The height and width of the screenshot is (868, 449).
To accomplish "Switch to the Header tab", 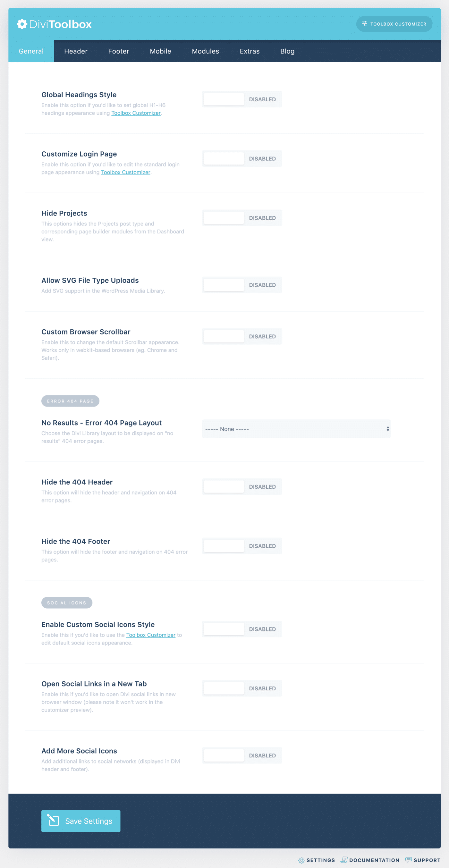I will [76, 51].
